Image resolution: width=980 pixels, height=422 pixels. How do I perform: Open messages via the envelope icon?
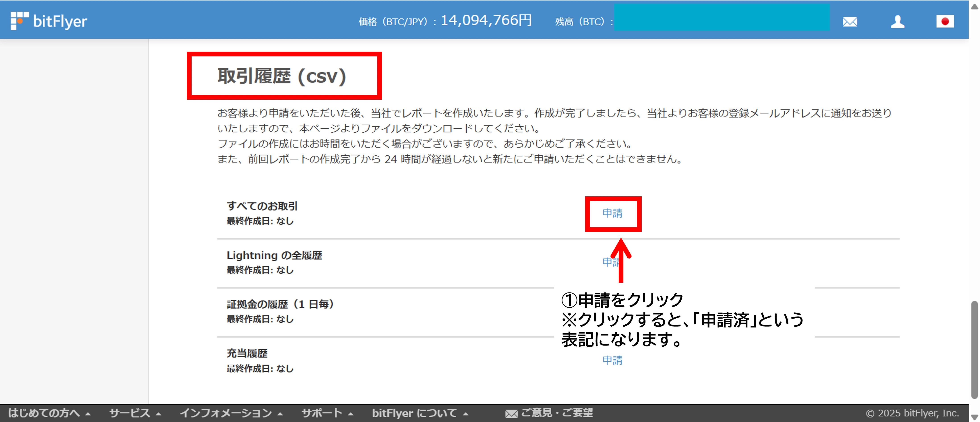(850, 22)
